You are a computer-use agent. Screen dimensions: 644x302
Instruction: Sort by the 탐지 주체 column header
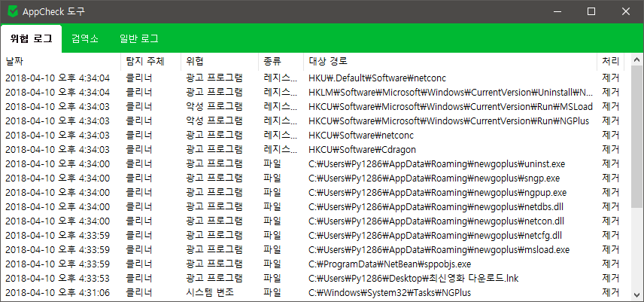point(150,61)
